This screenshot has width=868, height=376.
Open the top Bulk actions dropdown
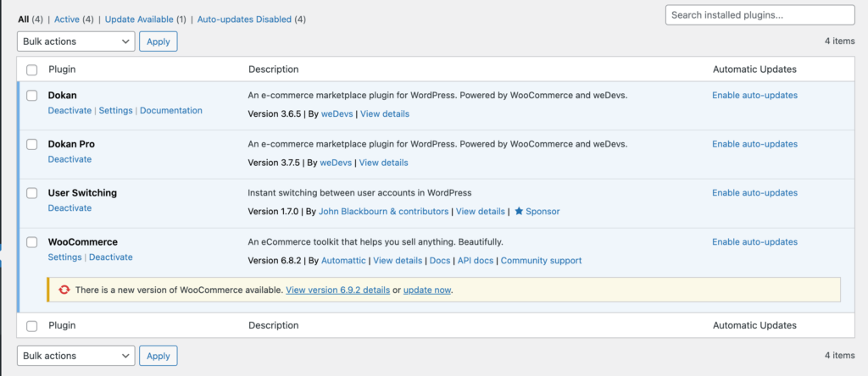point(75,41)
